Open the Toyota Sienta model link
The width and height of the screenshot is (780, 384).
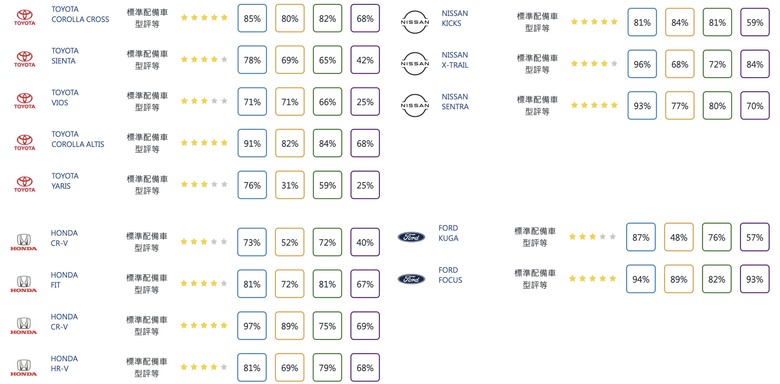coord(65,56)
